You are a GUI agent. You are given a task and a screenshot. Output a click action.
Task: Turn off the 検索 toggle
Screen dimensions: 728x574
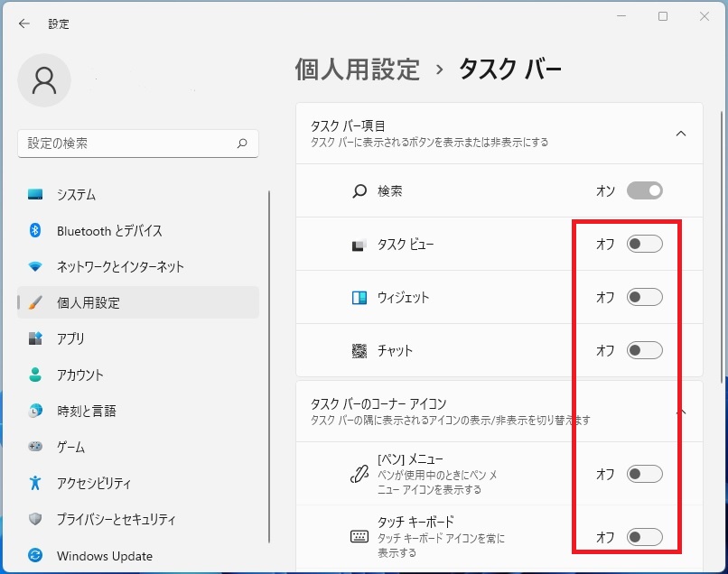tap(644, 190)
